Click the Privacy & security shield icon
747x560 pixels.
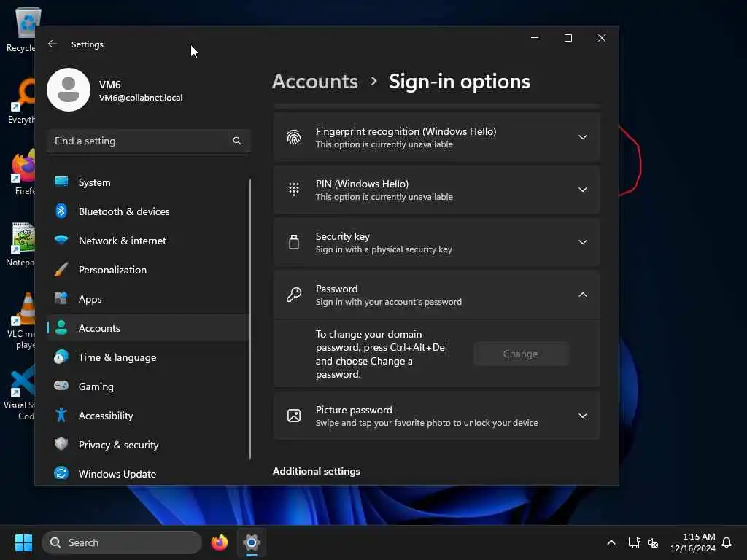tap(61, 444)
